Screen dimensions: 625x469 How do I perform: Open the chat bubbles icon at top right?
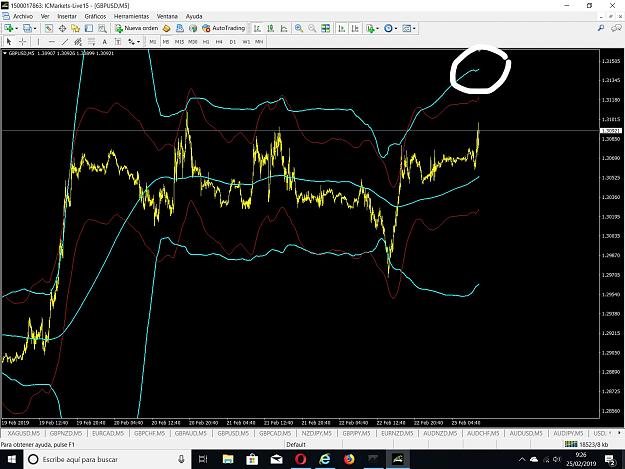click(616, 28)
